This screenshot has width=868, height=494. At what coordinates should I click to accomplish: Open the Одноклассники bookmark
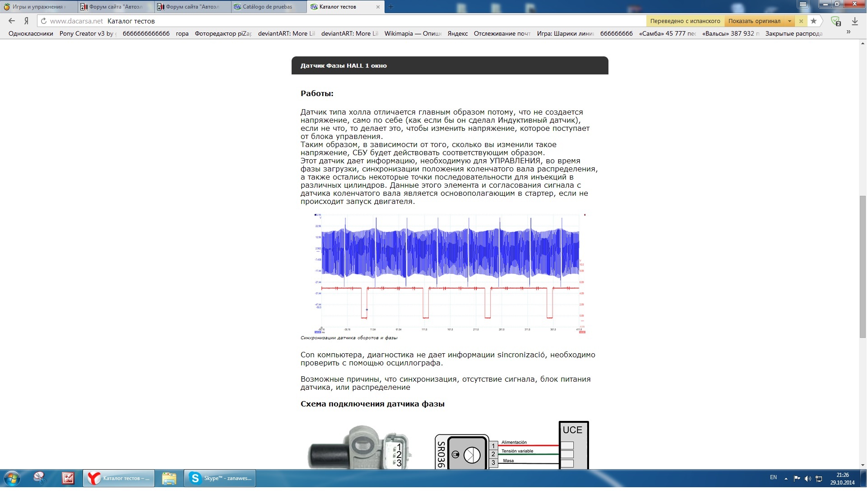coord(31,33)
